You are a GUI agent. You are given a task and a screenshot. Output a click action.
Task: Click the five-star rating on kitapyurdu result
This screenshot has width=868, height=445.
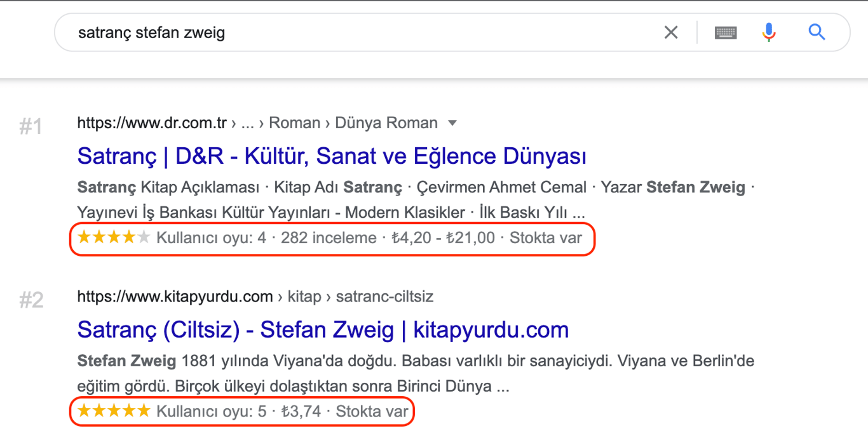tap(112, 411)
